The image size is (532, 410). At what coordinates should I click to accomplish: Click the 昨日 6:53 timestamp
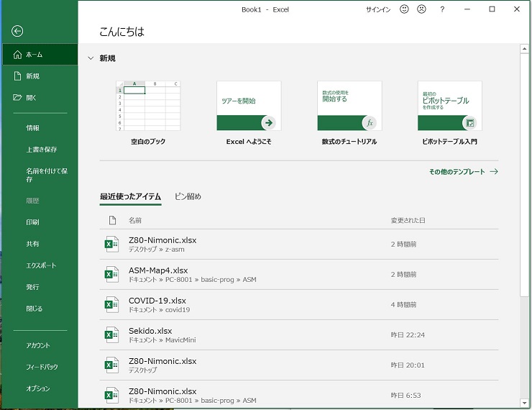405,395
